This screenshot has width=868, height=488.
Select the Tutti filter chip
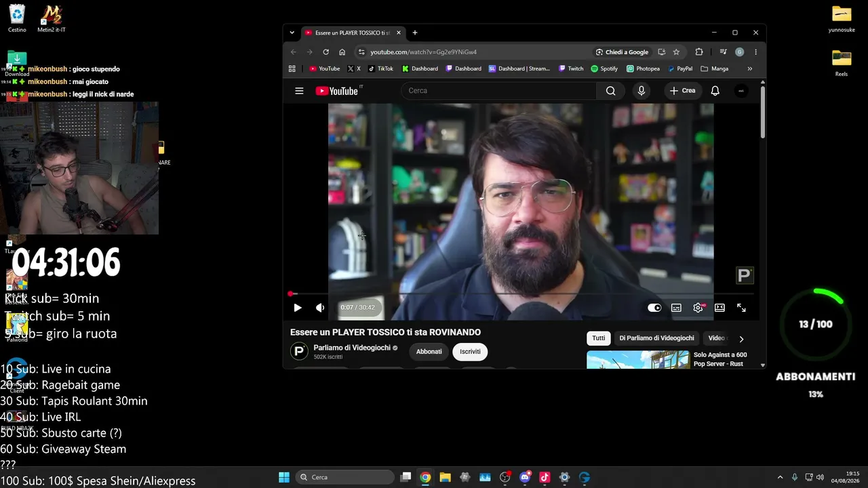pos(599,338)
